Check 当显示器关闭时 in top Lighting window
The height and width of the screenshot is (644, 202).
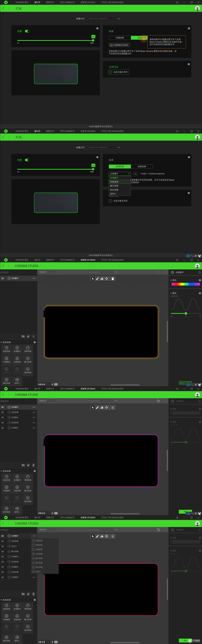110,72
